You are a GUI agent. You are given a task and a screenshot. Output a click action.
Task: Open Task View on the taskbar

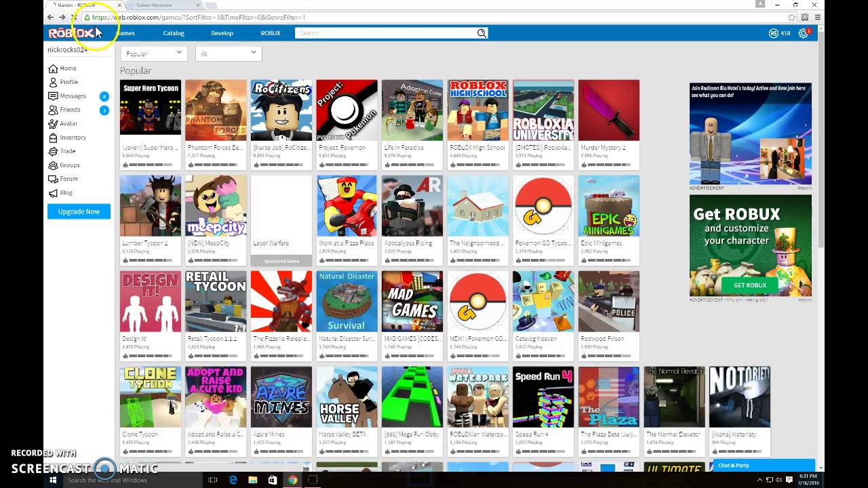[212, 480]
